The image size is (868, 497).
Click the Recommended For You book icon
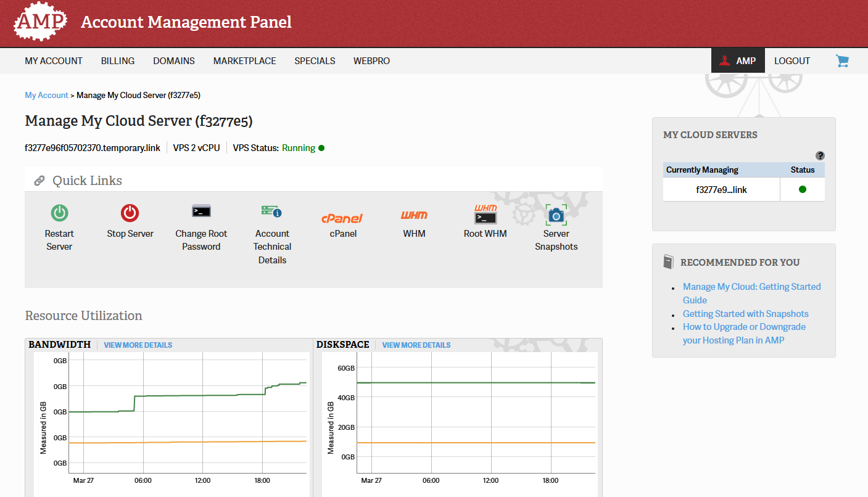(x=668, y=261)
